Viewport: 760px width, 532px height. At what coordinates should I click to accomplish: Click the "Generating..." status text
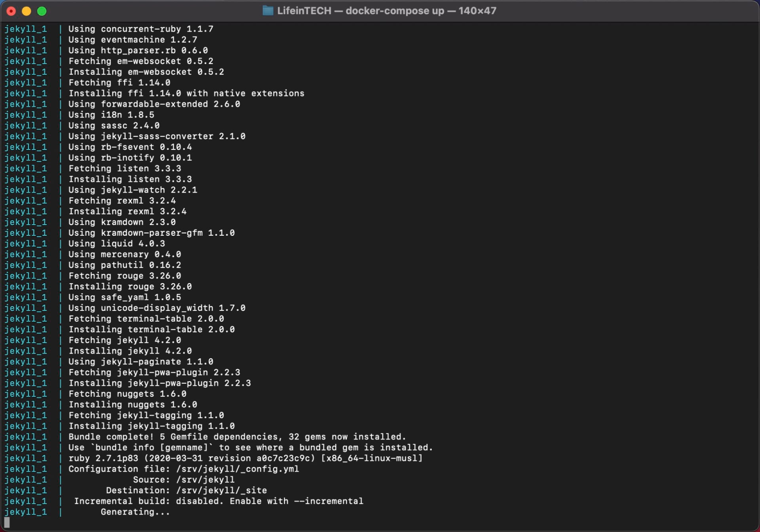[x=135, y=512]
